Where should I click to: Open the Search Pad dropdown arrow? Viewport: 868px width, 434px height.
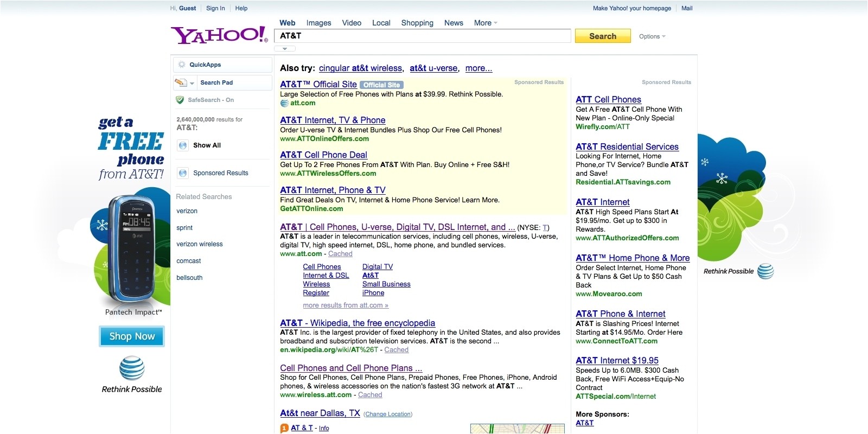tap(192, 83)
